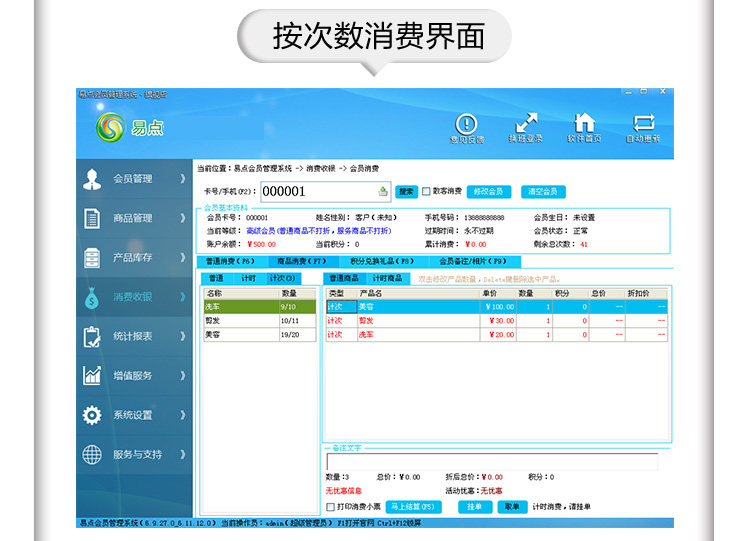Image resolution: width=750 pixels, height=541 pixels.
Task: Enable the 打印消费小票 checkbox
Action: (x=330, y=507)
